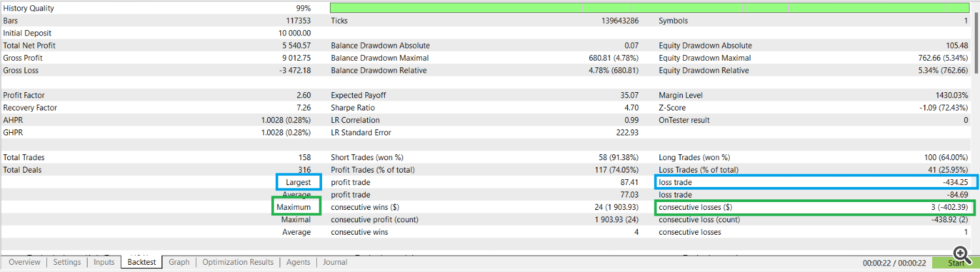This screenshot has width=980, height=272.
Task: Click the elapsed time 00:00:22 / 00:00:22
Action: tap(894, 263)
